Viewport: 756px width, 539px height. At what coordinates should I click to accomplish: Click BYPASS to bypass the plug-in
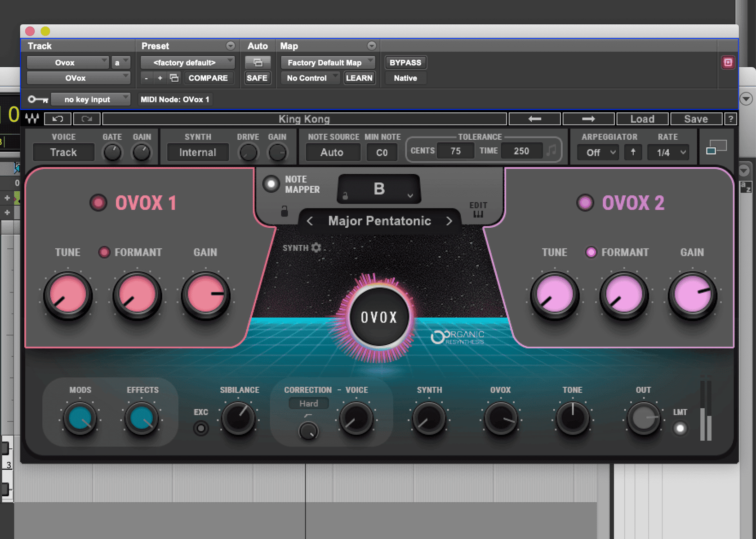click(405, 62)
